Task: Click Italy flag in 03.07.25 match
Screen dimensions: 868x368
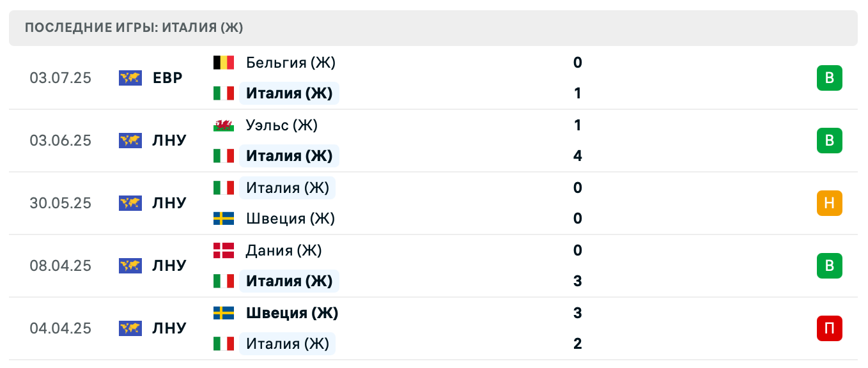Action: (x=224, y=93)
